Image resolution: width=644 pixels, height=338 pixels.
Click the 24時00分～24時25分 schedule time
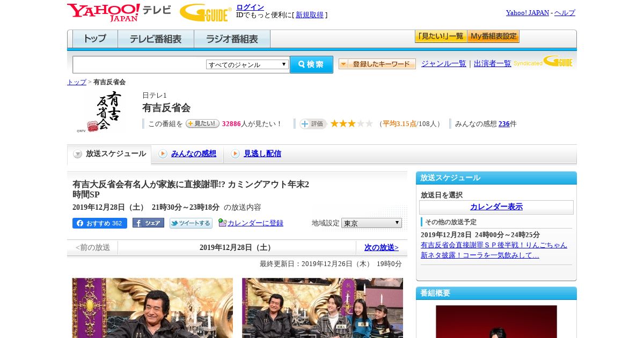(507, 235)
